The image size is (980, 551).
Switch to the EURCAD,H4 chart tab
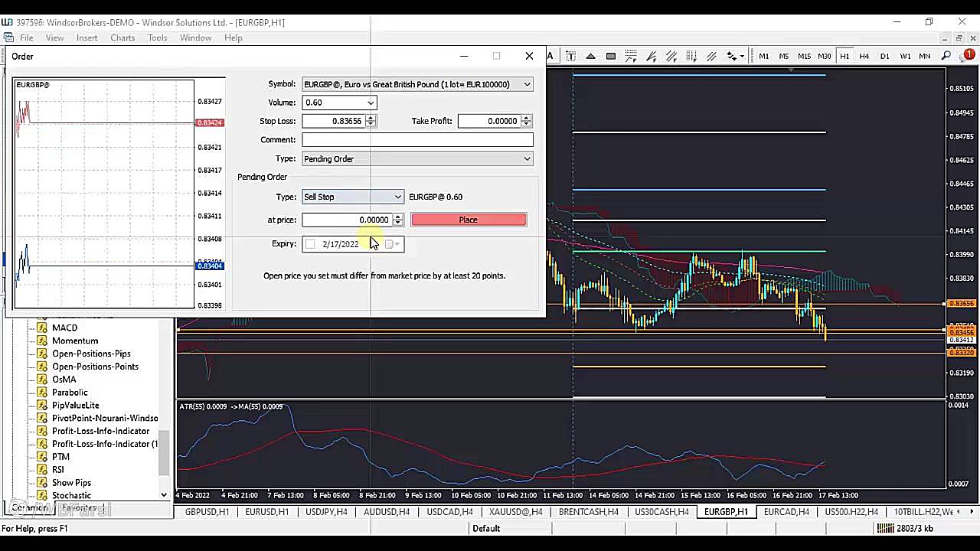(x=786, y=512)
